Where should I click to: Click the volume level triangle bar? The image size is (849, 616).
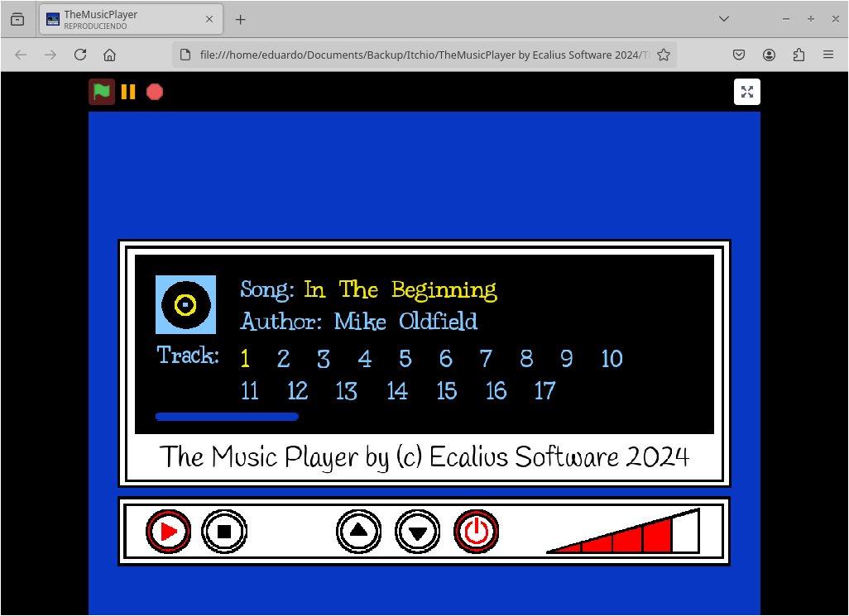[623, 531]
